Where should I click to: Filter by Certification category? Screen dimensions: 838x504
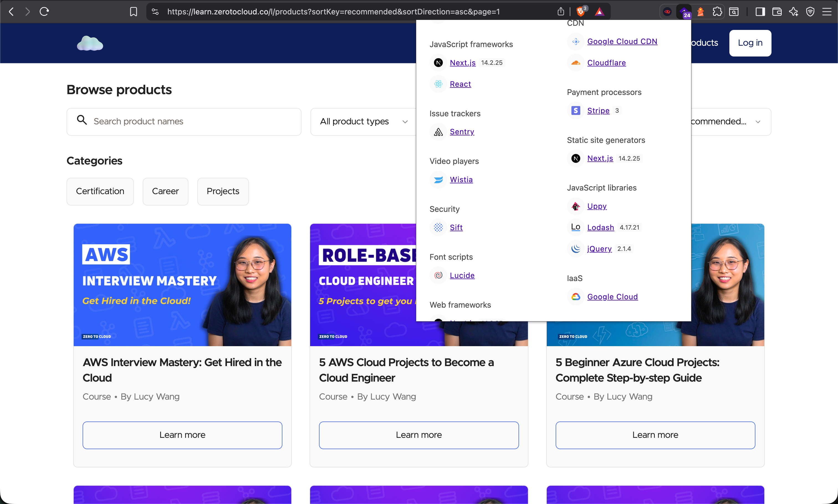coord(100,192)
